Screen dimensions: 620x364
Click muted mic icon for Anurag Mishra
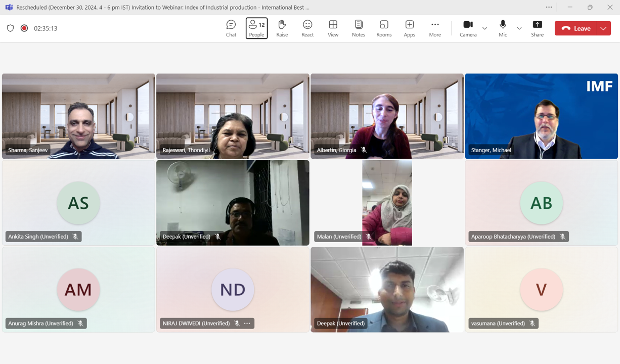[80, 324]
